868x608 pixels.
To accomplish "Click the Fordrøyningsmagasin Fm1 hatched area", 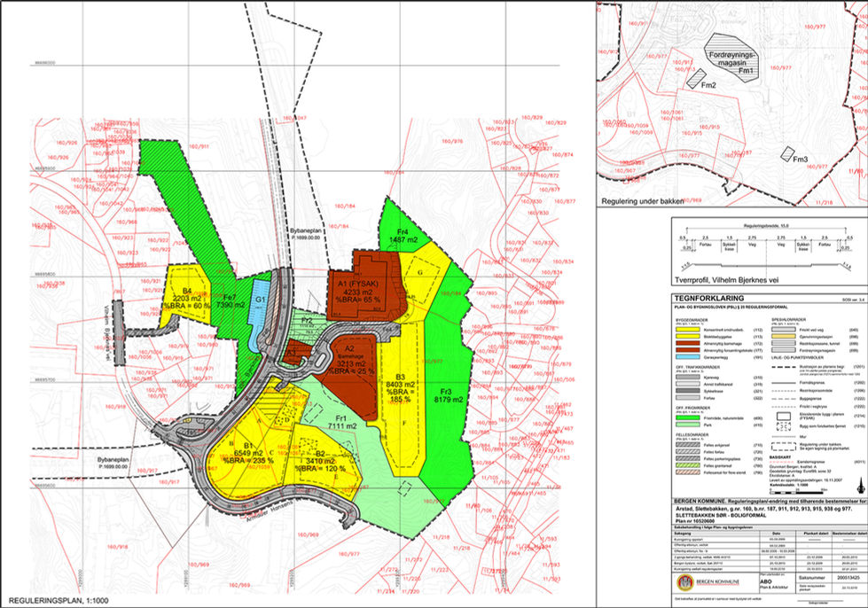I will coord(731,58).
